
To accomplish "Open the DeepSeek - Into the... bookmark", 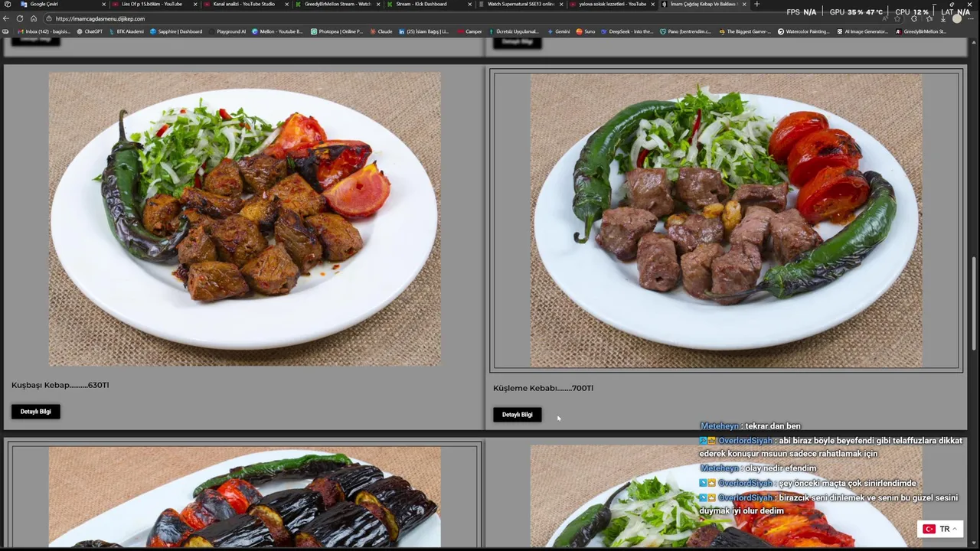I will (627, 31).
